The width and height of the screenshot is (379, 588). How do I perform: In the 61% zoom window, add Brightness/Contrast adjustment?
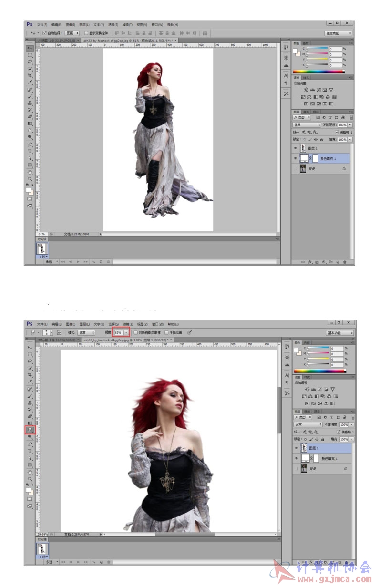point(306,90)
